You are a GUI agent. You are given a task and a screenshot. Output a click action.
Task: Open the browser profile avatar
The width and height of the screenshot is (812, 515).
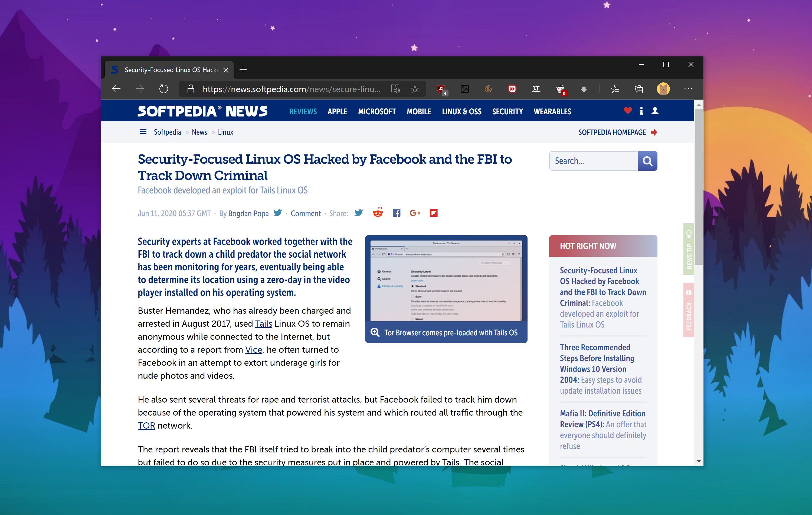(x=663, y=89)
